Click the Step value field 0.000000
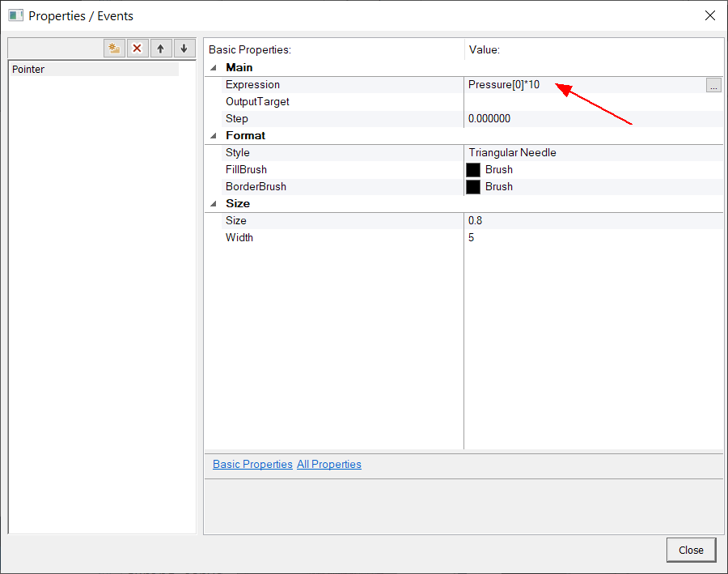Image resolution: width=728 pixels, height=574 pixels. coord(489,119)
